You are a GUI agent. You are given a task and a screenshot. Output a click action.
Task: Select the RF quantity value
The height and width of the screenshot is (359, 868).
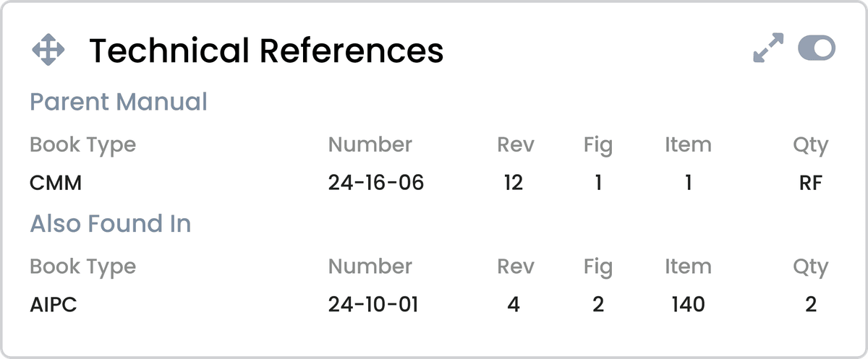tap(810, 183)
